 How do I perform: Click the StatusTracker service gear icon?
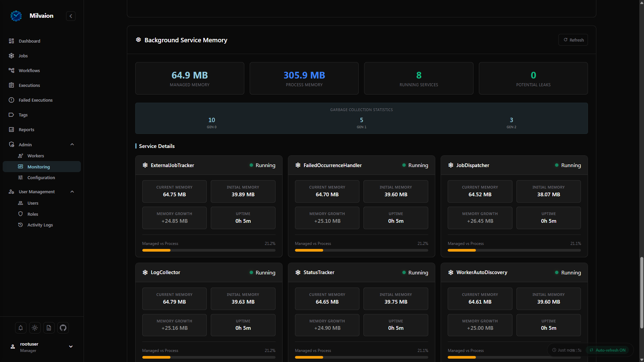click(x=298, y=272)
